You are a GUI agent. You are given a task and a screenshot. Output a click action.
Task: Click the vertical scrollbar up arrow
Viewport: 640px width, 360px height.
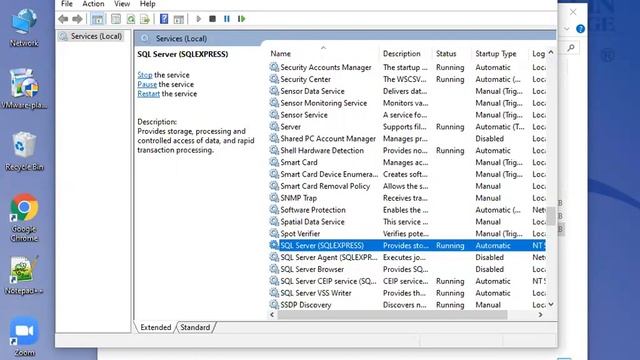(551, 52)
